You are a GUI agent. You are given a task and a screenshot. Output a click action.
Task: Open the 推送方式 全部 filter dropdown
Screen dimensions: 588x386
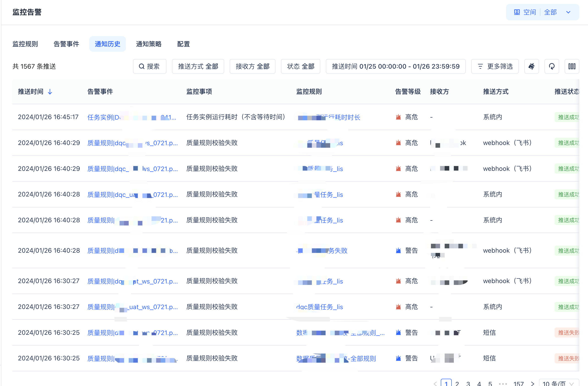(198, 66)
